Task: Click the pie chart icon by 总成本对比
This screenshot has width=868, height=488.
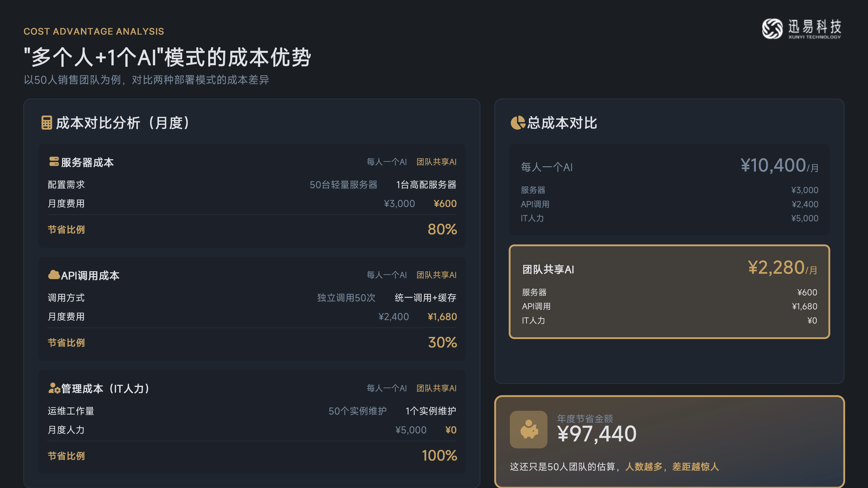Action: coord(518,123)
